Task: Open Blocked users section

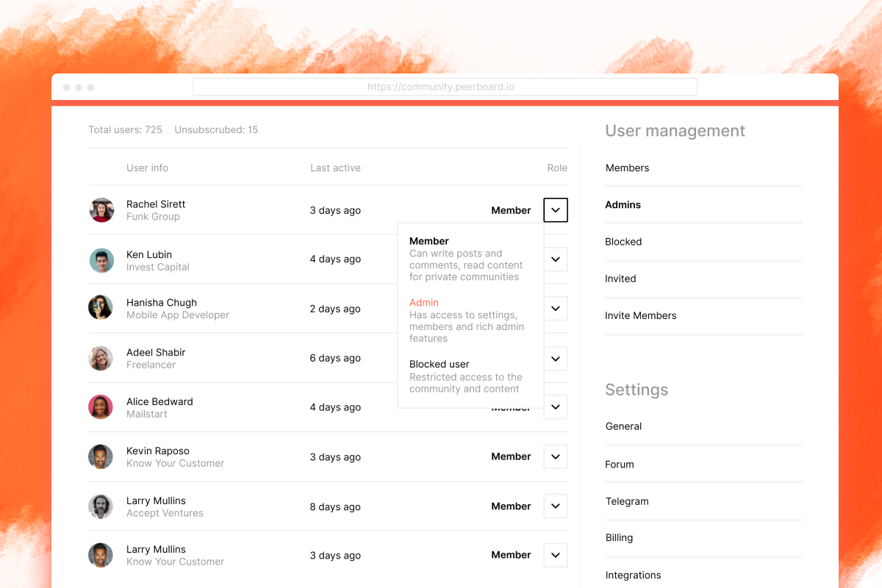Action: click(x=623, y=242)
